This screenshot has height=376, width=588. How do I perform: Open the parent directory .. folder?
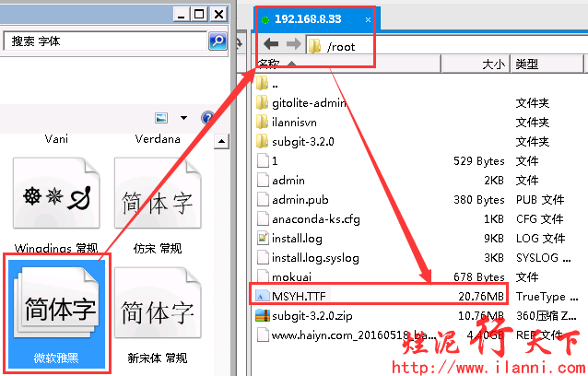pos(267,83)
